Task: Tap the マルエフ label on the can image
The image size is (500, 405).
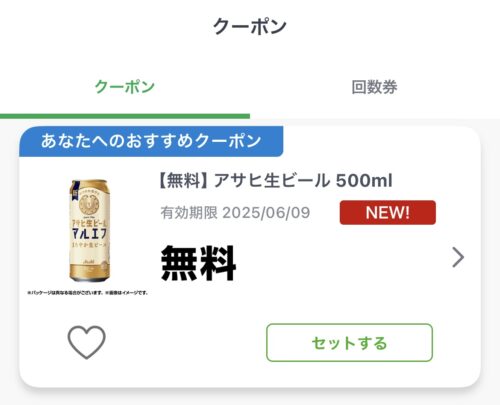Action: tap(89, 233)
